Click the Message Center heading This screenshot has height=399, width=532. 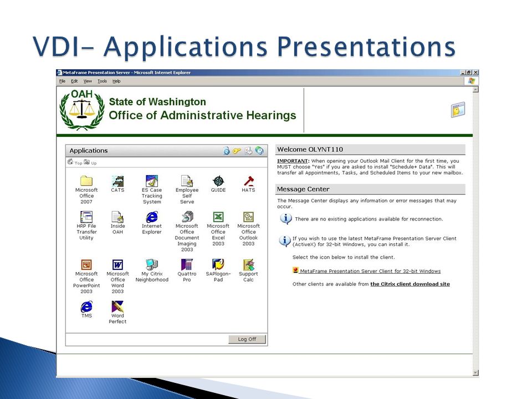[303, 189]
